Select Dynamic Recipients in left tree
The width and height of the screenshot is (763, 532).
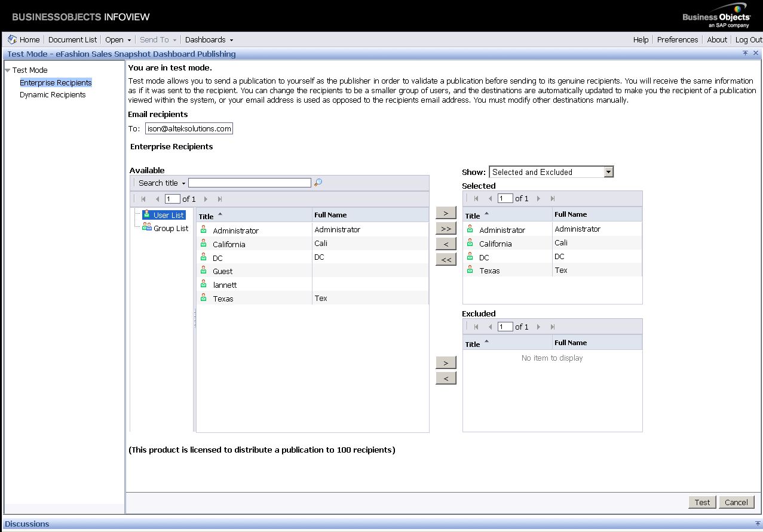pyautogui.click(x=53, y=94)
